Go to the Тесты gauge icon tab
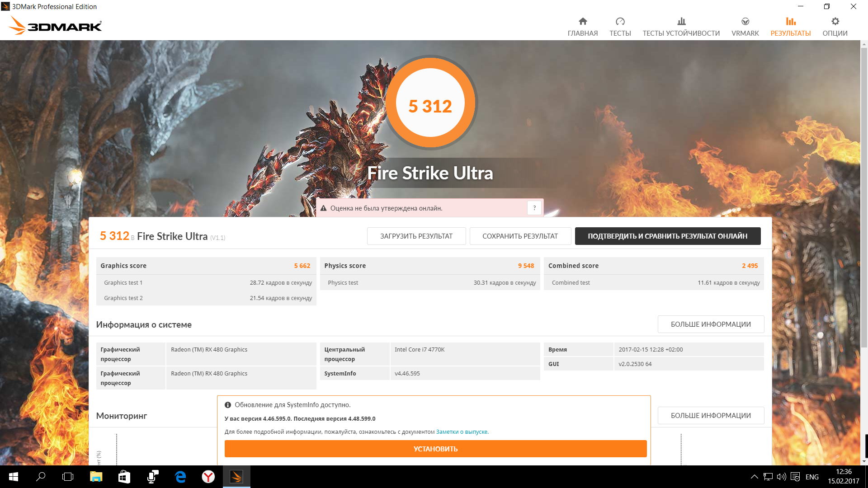868x488 pixels. pos(620,27)
